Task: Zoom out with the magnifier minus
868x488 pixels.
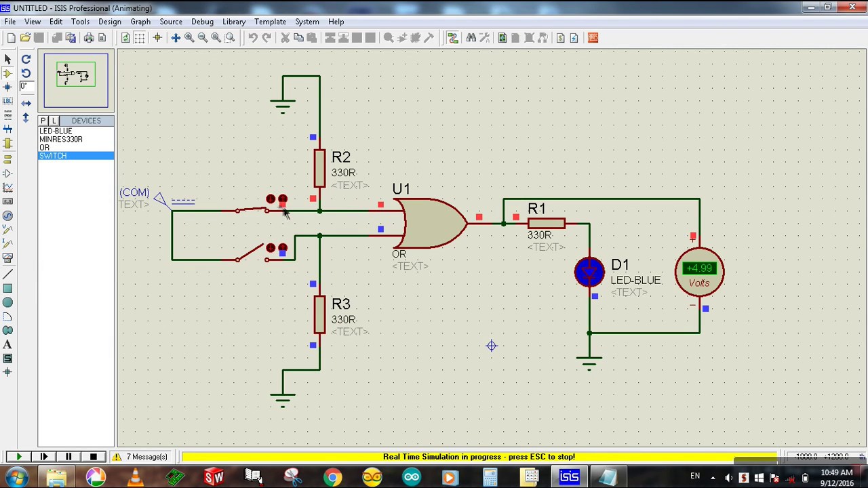Action: pyautogui.click(x=203, y=38)
